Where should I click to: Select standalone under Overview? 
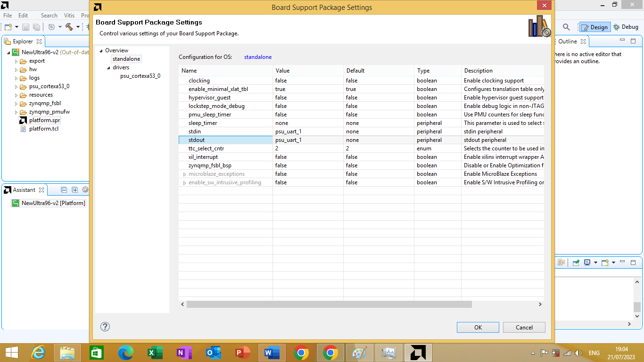126,59
